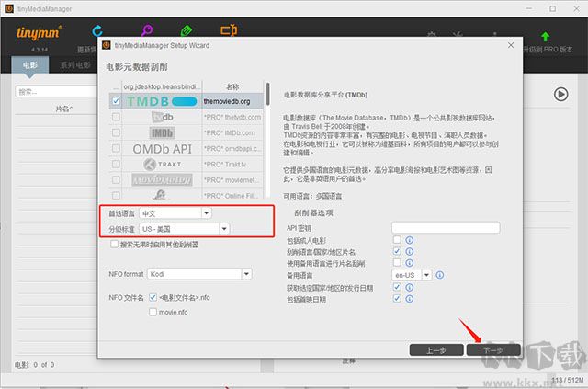Click the 搜索 search field in main window
This screenshot has width=588, height=389.
coord(57,92)
